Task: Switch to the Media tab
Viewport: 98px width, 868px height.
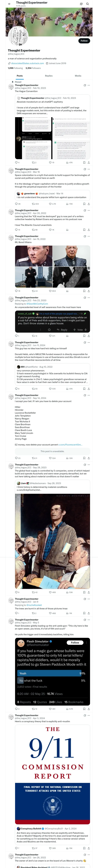Action: point(78,76)
